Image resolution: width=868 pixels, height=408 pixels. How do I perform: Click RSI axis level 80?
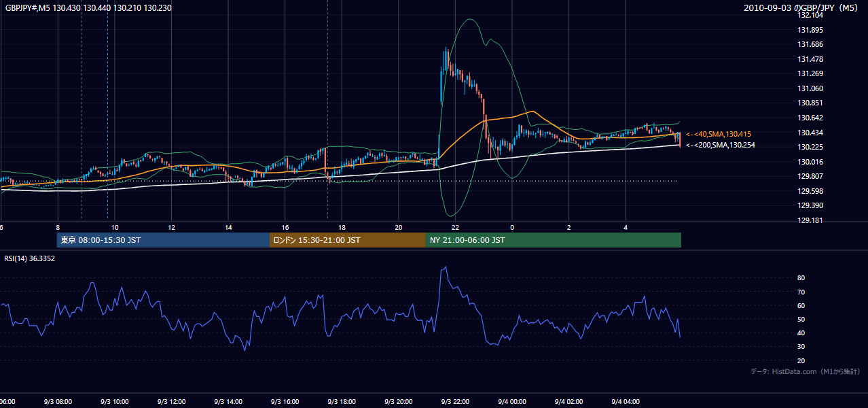(x=801, y=278)
